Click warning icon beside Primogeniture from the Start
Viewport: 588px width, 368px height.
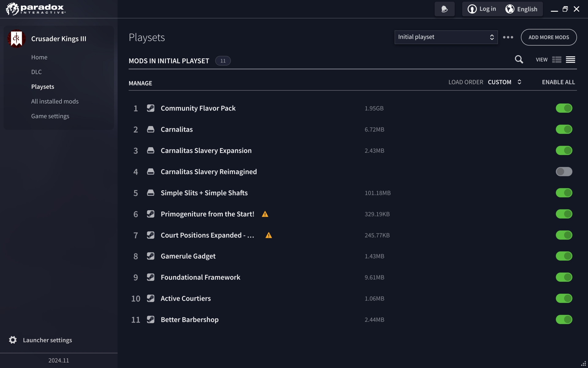[265, 214]
